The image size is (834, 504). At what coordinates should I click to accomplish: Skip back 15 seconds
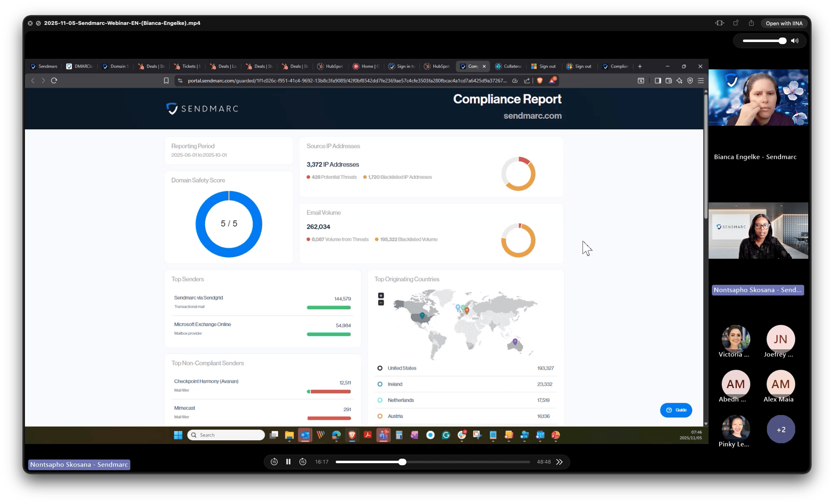pos(274,461)
